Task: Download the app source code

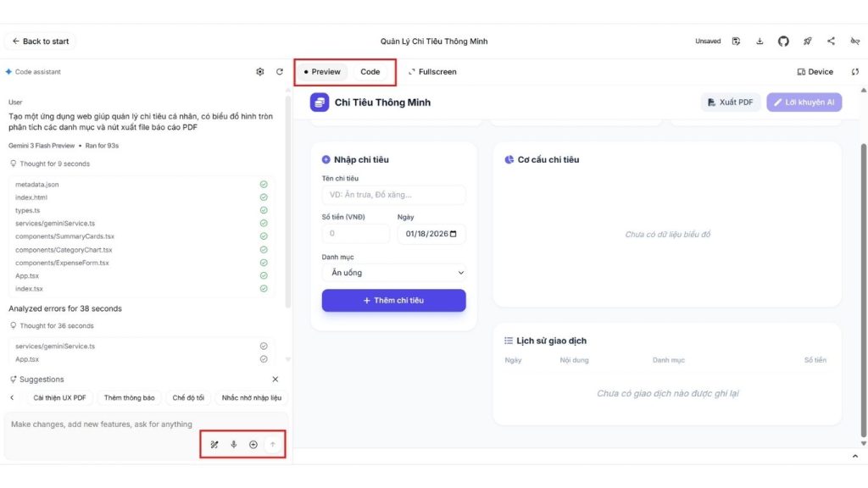Action: pos(760,41)
